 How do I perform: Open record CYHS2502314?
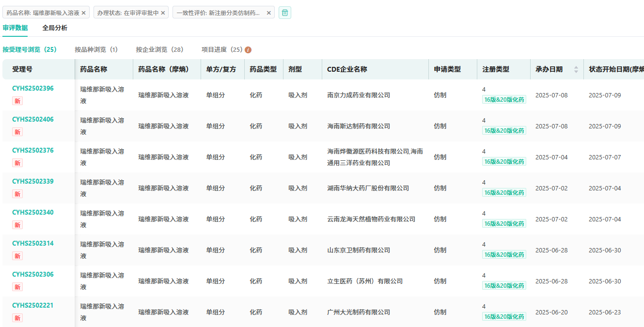pos(33,244)
